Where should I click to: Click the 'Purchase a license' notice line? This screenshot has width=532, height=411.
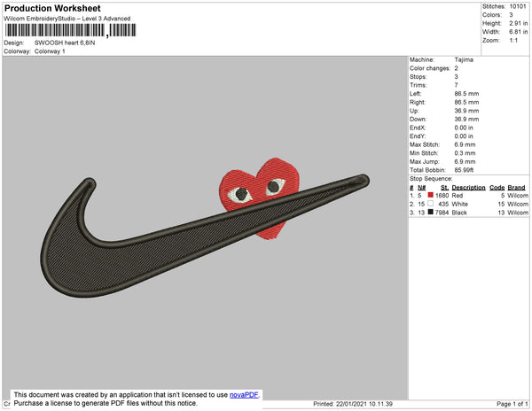(106, 403)
